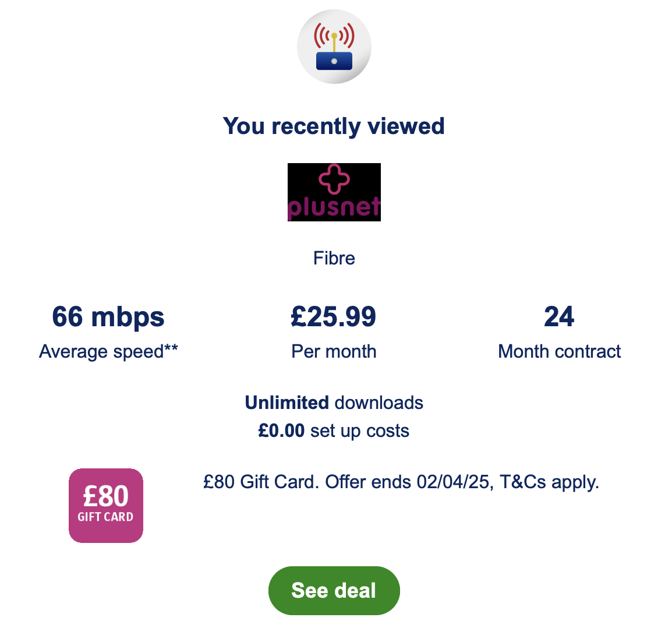Click the offer end date 02/04/25

(449, 482)
